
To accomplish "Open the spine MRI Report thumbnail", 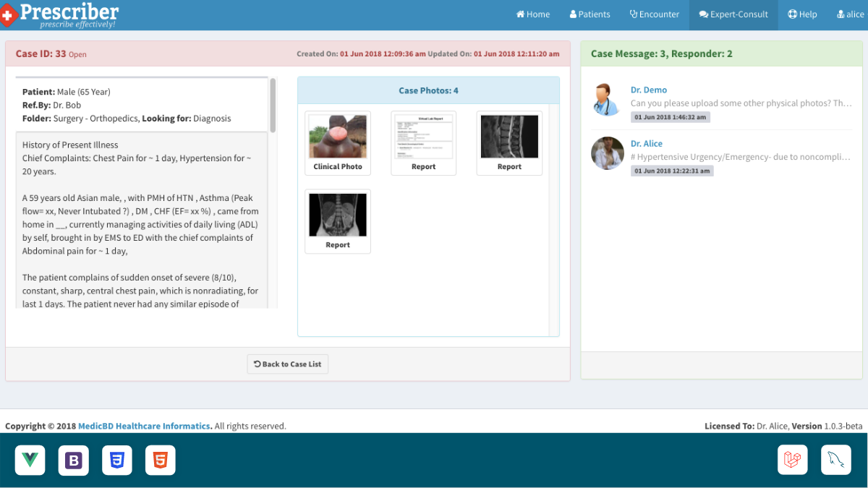I will [509, 142].
